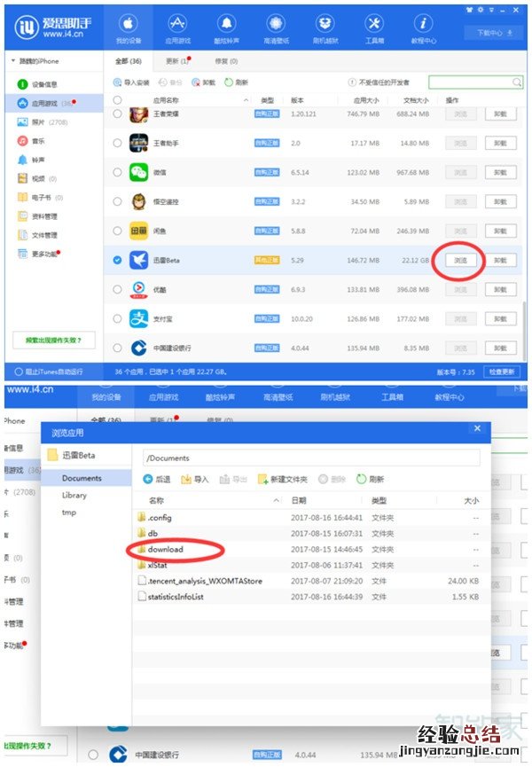Viewport: 532px width, 767px height.
Task: Deselect the checked 迅雷Beta row
Action: point(117,260)
